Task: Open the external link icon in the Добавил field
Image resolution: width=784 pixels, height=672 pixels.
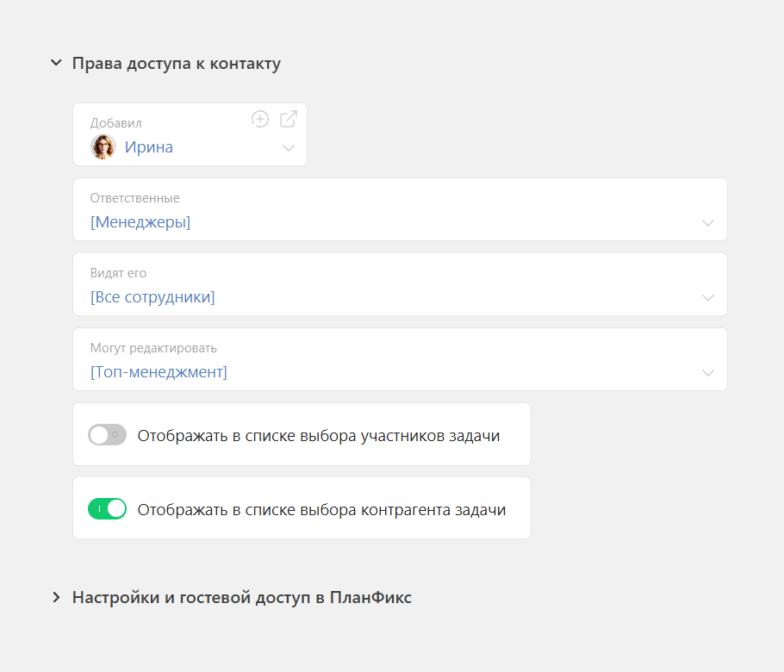Action: point(289,119)
